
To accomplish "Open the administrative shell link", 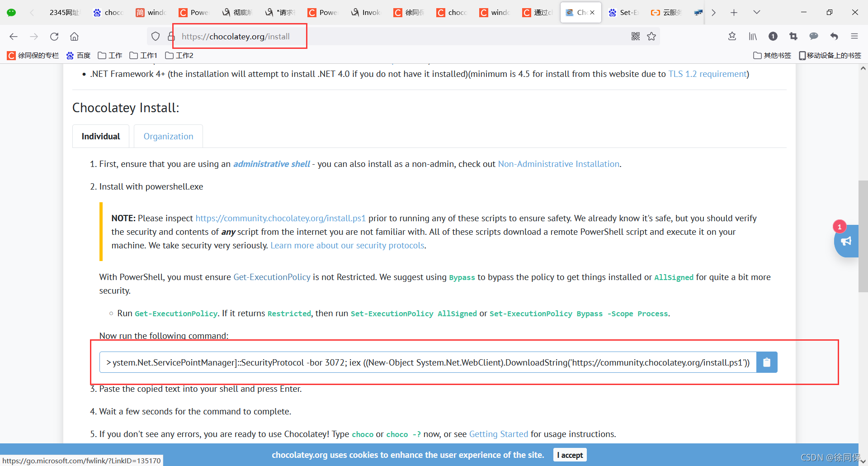I will click(272, 164).
